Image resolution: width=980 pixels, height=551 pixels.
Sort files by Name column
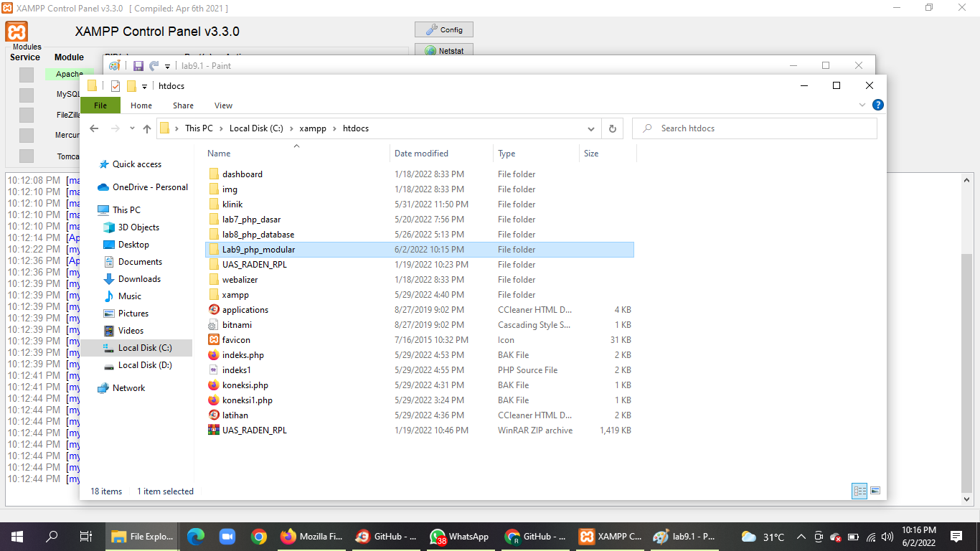[x=296, y=154]
